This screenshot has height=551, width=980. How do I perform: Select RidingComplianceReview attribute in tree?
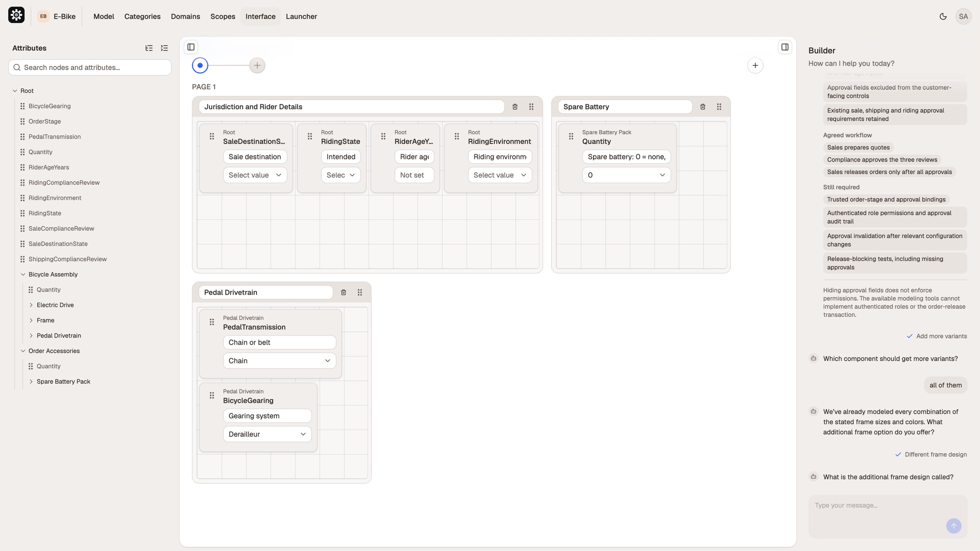pos(64,182)
